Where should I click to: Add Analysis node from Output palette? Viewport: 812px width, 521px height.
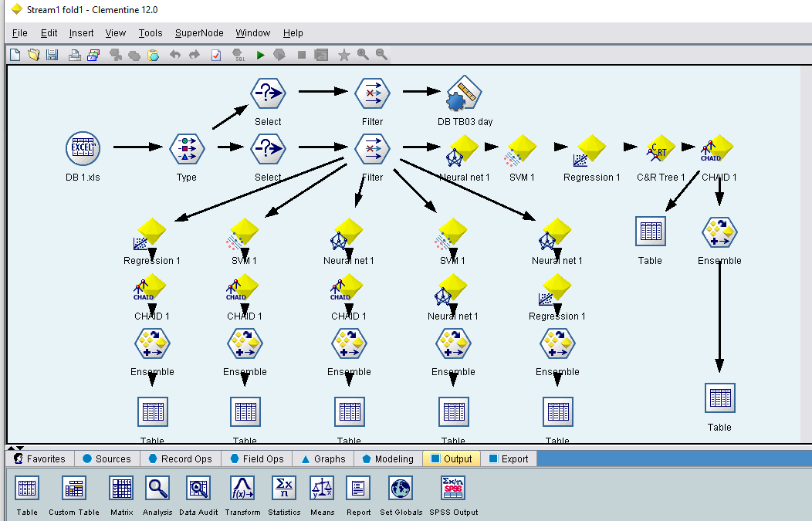[157, 489]
